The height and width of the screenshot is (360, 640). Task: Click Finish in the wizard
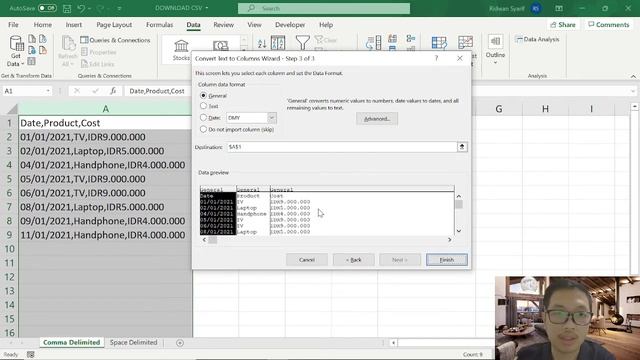click(x=447, y=260)
